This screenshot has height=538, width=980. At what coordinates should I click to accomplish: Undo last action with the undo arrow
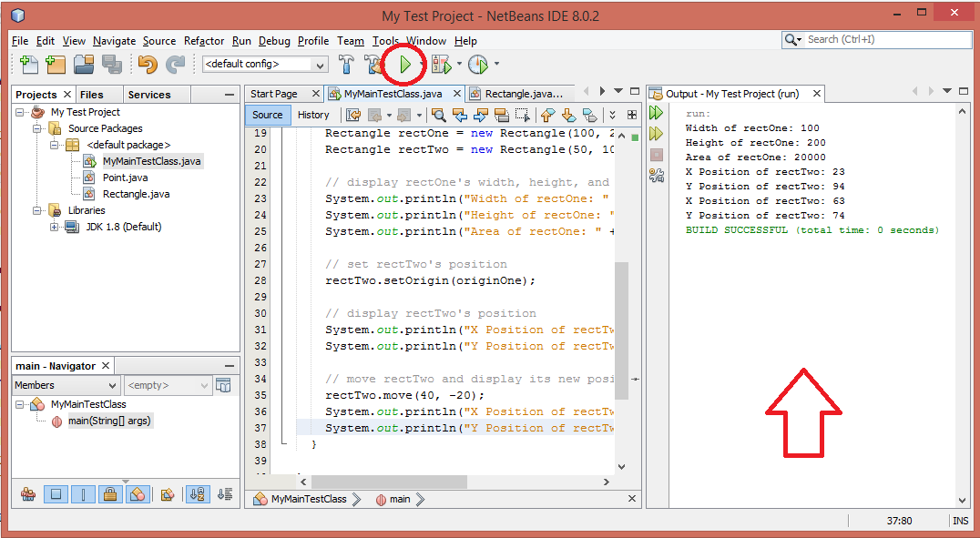click(x=148, y=64)
